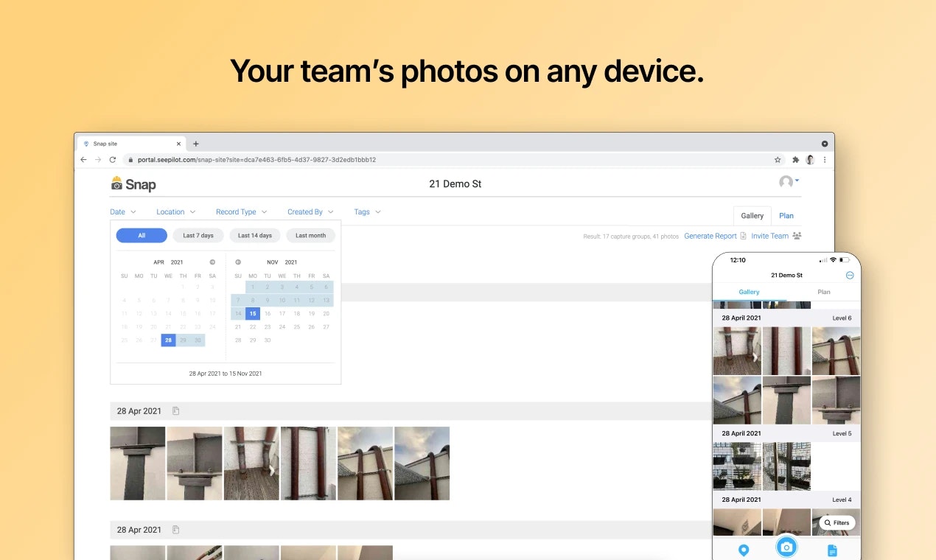
Task: Switch to the desktop Gallery tab
Action: coord(752,216)
